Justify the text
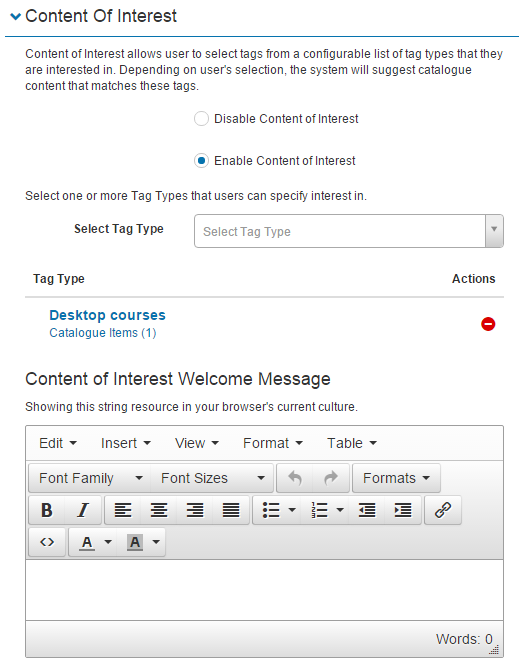The height and width of the screenshot is (668, 519). point(231,510)
